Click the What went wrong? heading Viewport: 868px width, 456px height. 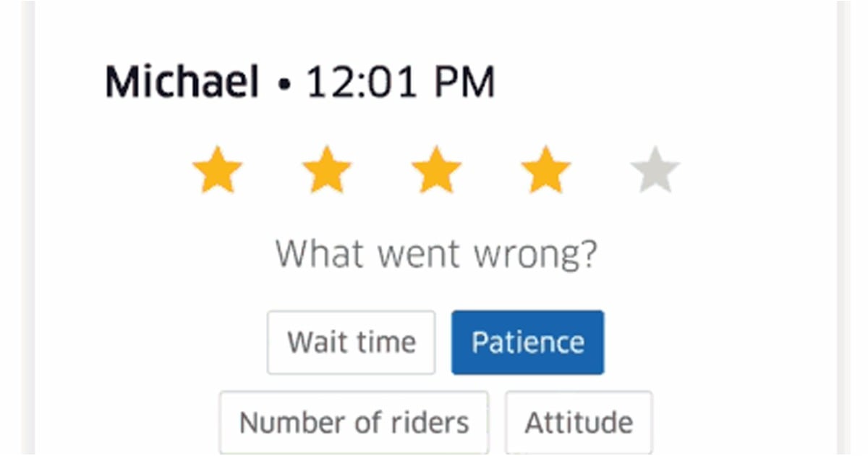[436, 254]
